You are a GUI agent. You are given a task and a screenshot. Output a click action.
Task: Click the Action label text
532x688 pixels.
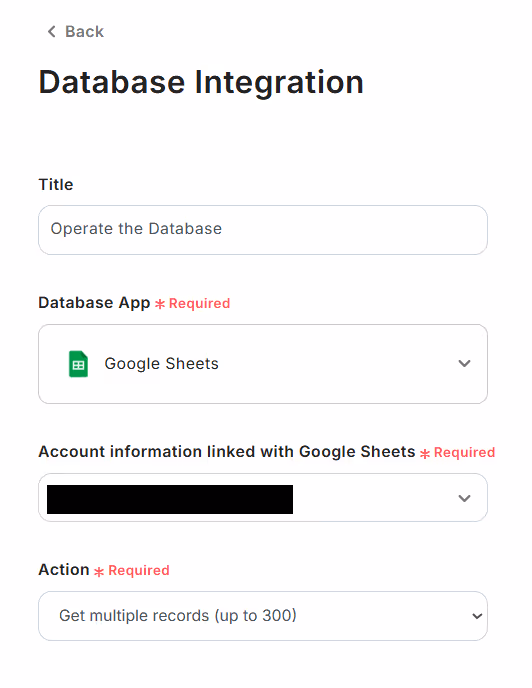click(64, 570)
